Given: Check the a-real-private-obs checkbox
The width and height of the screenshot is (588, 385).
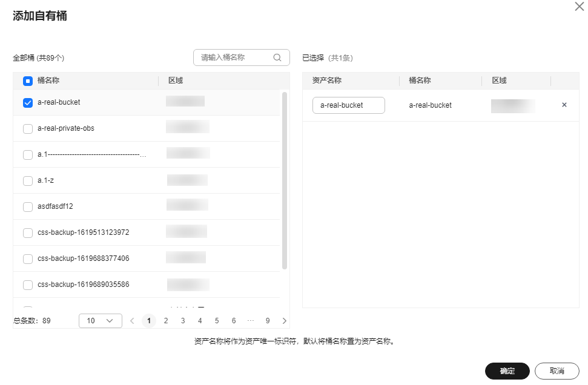Looking at the screenshot, I should tap(28, 129).
